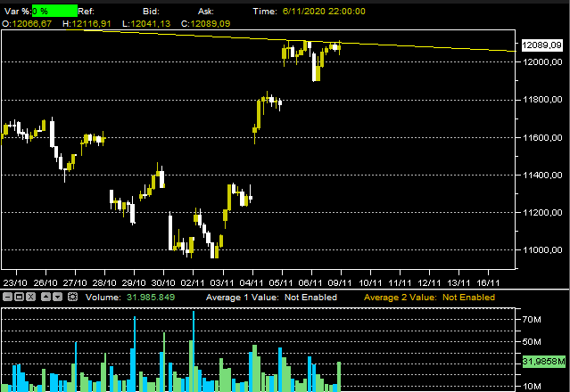This screenshot has width=570, height=392.
Task: Click the 10M volume axis label
Action: click(532, 387)
